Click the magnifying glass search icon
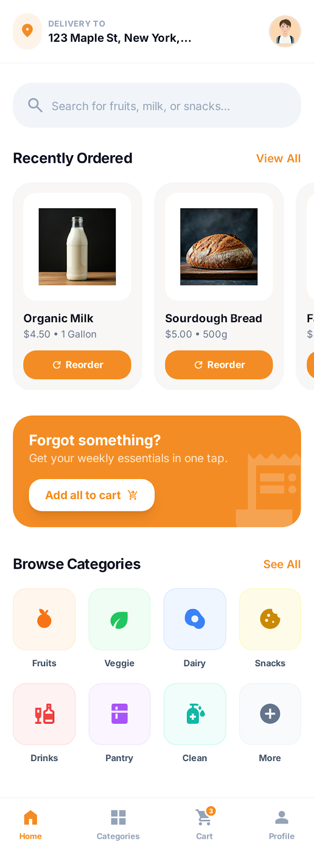Viewport: 314px width, 868px height. coord(35,105)
